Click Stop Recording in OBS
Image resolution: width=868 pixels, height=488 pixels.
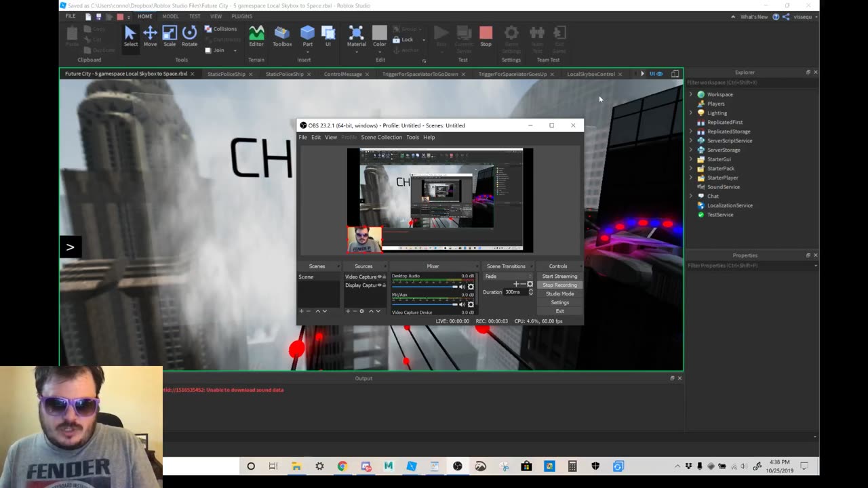click(559, 285)
